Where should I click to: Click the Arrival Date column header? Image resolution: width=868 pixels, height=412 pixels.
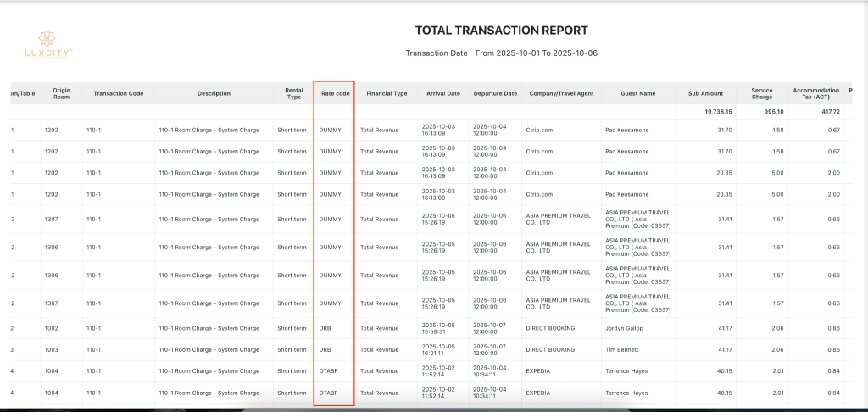(x=443, y=93)
